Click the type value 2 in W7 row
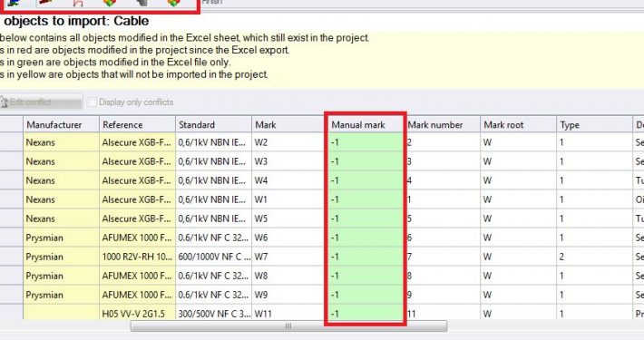Screen dimensions: 644x340 (x=594, y=257)
